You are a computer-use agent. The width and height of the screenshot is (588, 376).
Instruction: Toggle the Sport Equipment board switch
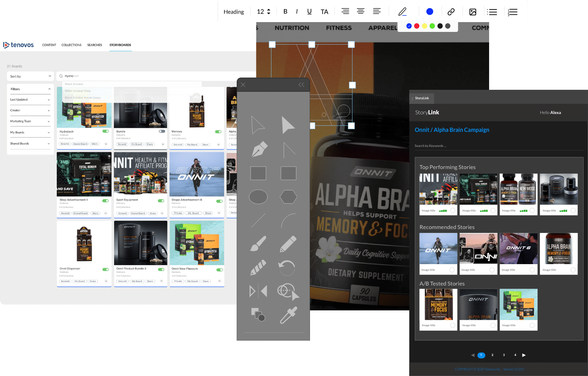[x=161, y=201]
